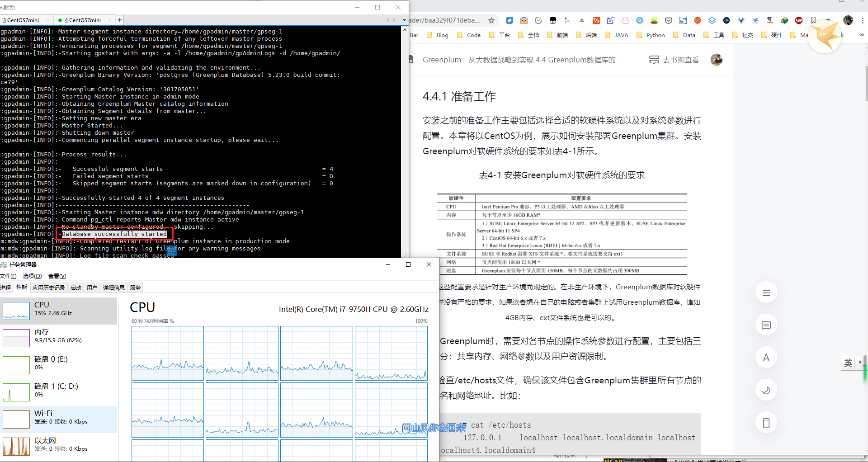Click the Pocket extension icon
Viewport: 868px width, 462px height.
click(x=669, y=20)
